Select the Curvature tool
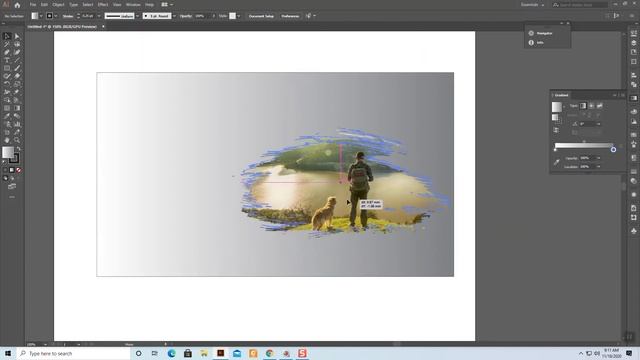640x360 pixels. (x=17, y=52)
